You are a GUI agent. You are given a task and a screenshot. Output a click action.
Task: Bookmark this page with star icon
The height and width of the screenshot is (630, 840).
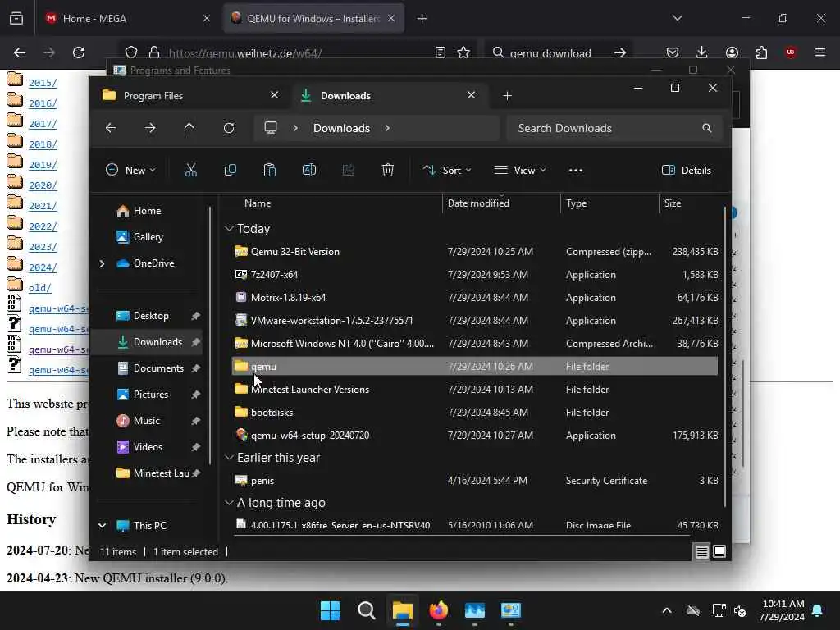[463, 52]
